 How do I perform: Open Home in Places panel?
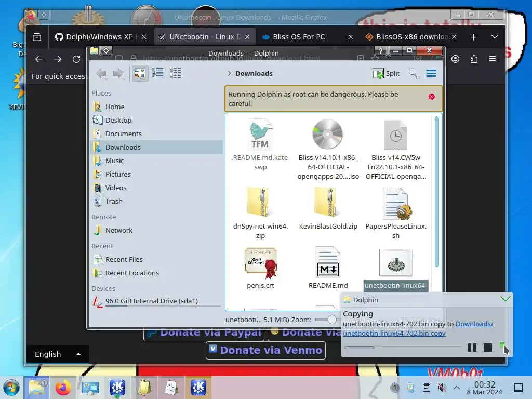coord(156,107)
